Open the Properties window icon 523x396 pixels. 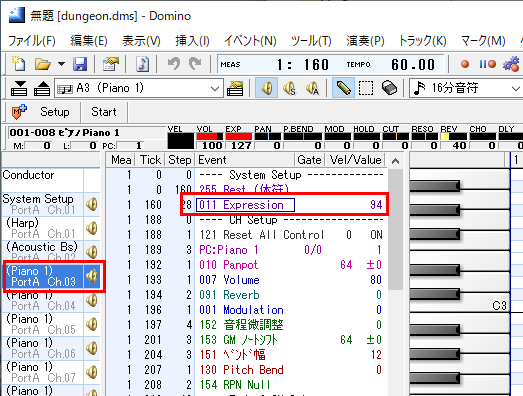[x=111, y=64]
